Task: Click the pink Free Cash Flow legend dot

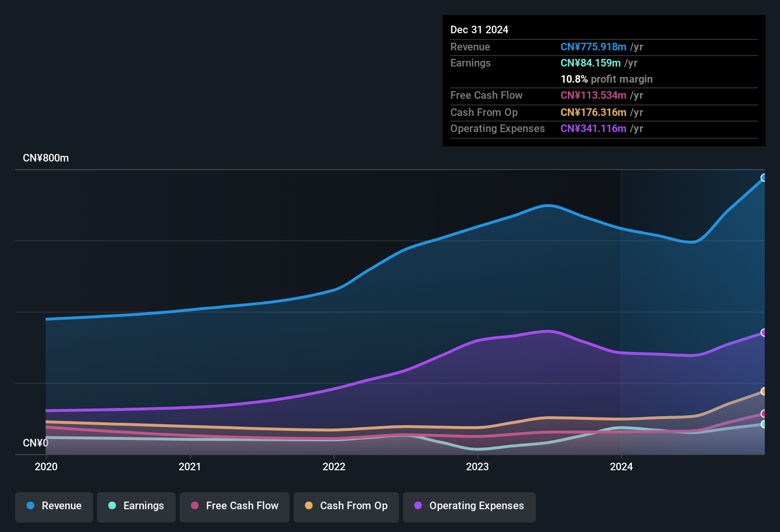Action: 195,506
